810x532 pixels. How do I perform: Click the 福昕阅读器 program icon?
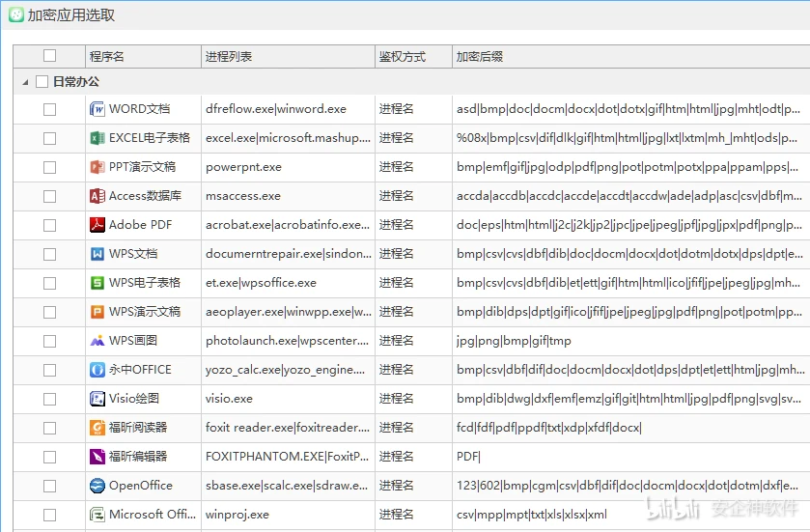(98, 427)
